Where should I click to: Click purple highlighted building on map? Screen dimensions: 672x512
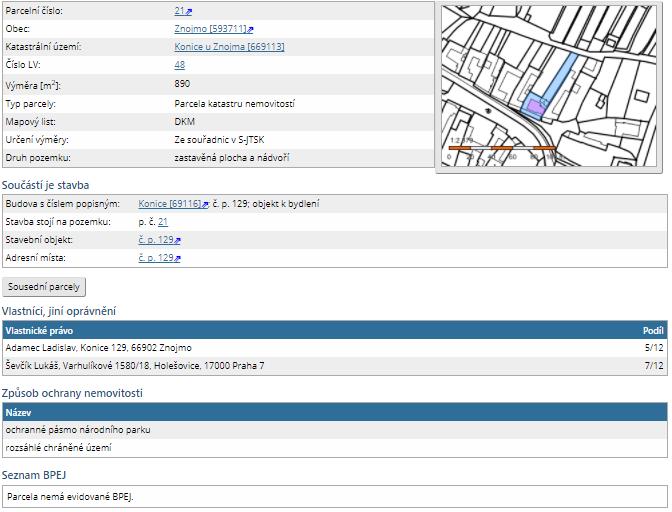[536, 107]
